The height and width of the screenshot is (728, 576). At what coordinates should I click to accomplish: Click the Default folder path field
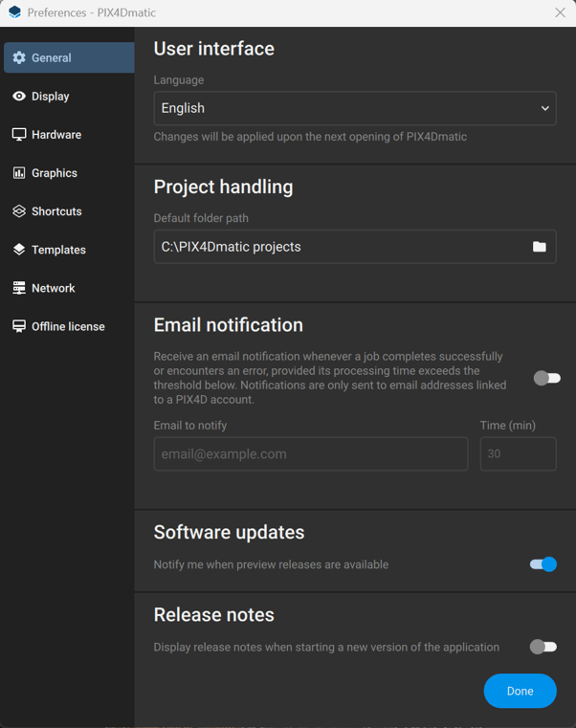click(355, 247)
